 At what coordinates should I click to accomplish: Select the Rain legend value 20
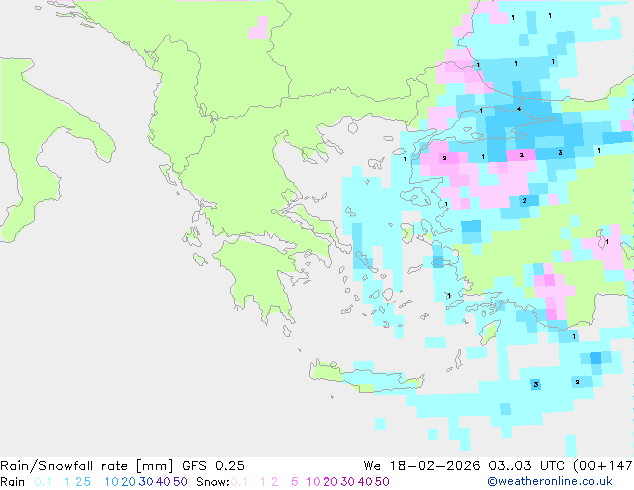[x=128, y=482]
